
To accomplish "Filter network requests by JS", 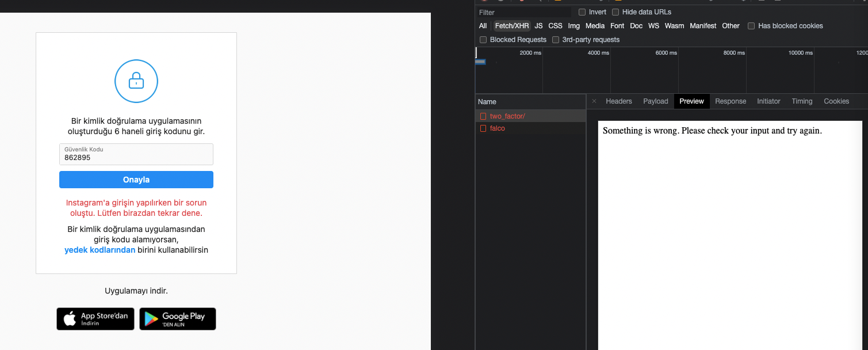I will click(538, 26).
